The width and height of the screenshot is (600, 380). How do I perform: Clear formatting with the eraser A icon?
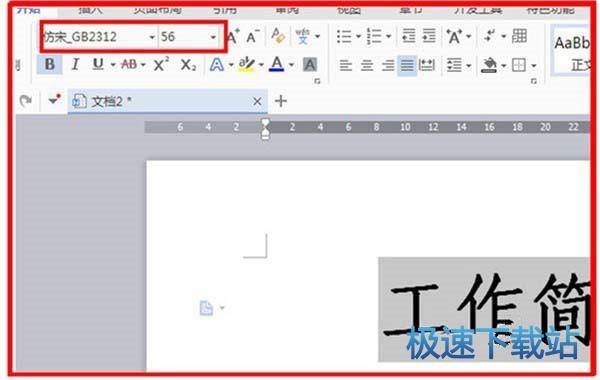point(278,36)
